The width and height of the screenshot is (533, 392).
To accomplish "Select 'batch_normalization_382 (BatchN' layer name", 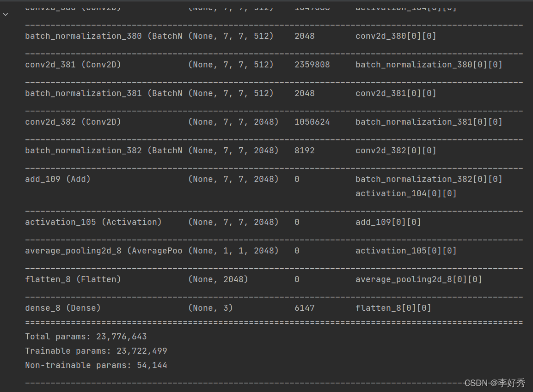I will (x=104, y=151).
